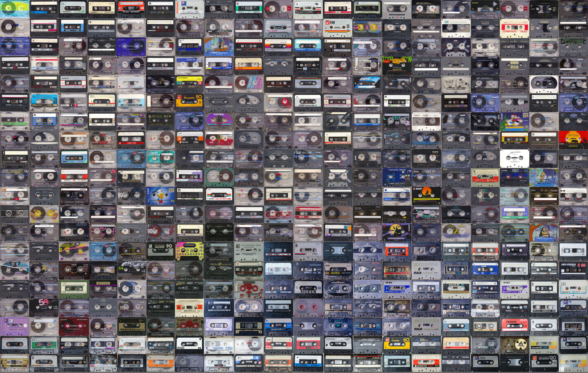Click the CD Capsule II cassette
This screenshot has width=588, height=373.
click(338, 326)
